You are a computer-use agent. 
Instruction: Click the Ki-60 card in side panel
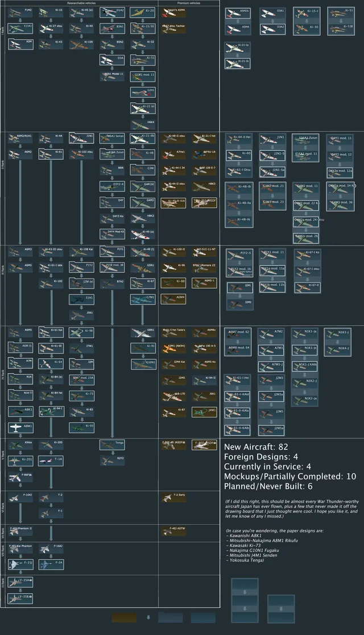[239, 155]
